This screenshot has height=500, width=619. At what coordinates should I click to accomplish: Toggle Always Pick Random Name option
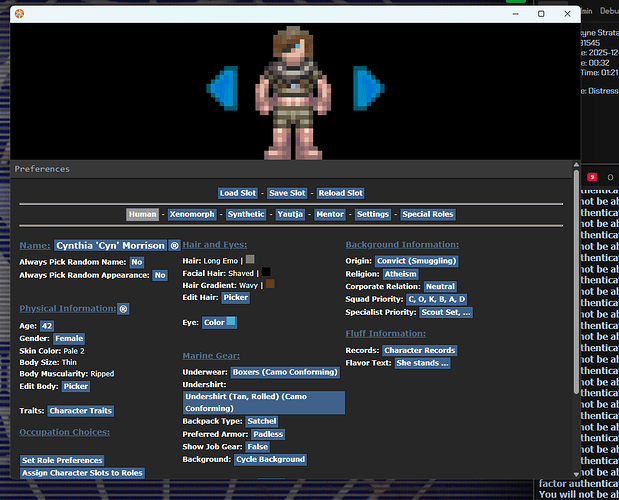click(x=137, y=261)
